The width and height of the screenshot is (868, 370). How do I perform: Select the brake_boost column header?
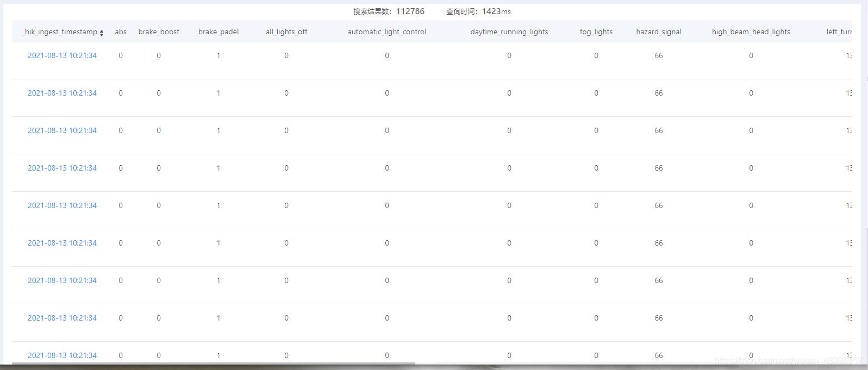coord(159,32)
